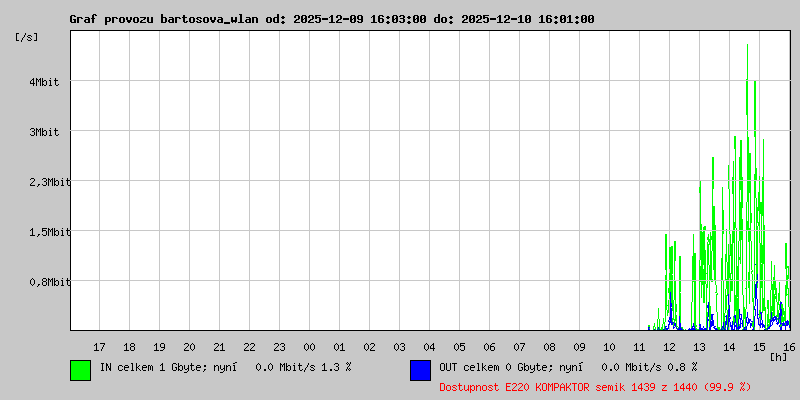The image size is (800, 400).
Task: Click the IN '1.3 %' utilization value
Action: tap(336, 367)
